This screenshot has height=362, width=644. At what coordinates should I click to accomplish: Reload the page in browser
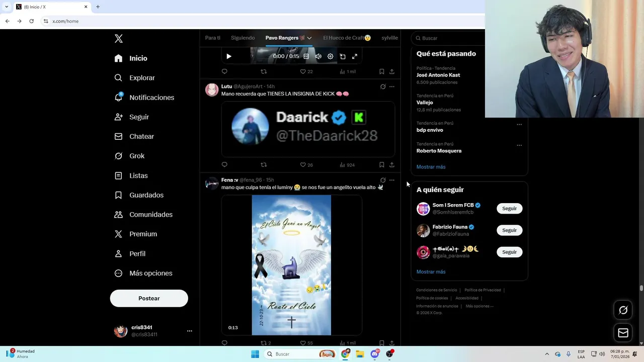pos(31,21)
